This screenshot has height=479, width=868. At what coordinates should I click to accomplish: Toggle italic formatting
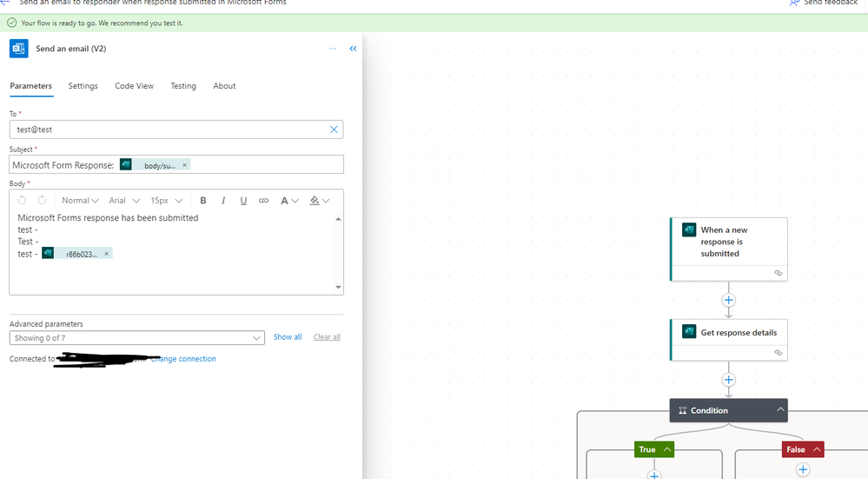(223, 201)
